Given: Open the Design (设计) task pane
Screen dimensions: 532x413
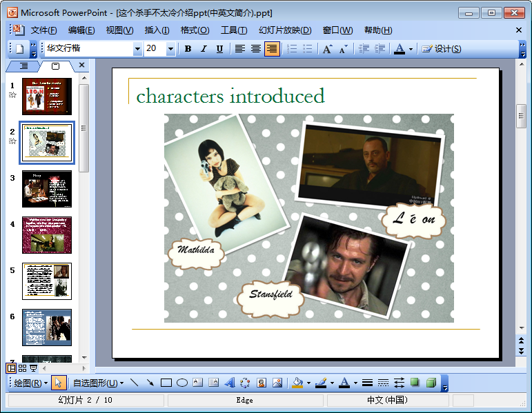Looking at the screenshot, I should coord(441,49).
